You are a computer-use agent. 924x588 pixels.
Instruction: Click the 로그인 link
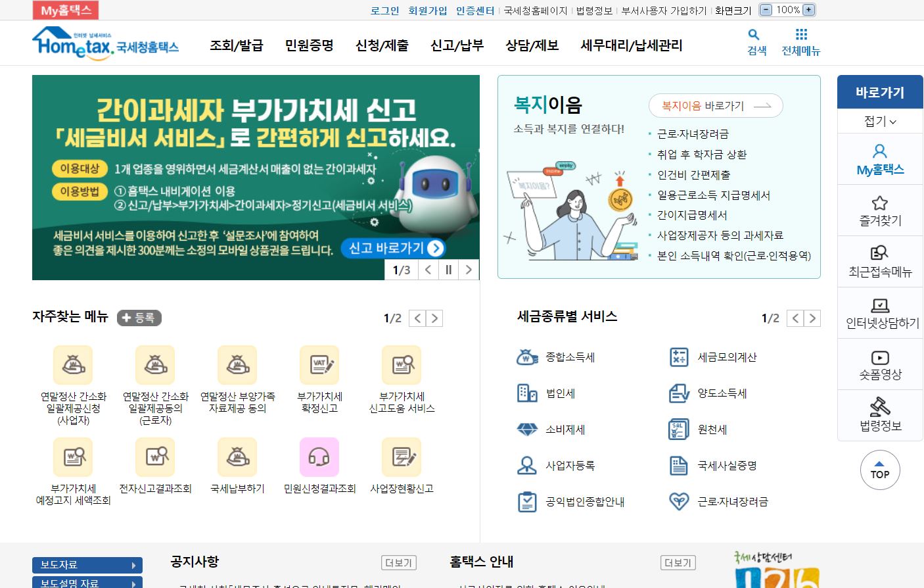click(x=385, y=11)
